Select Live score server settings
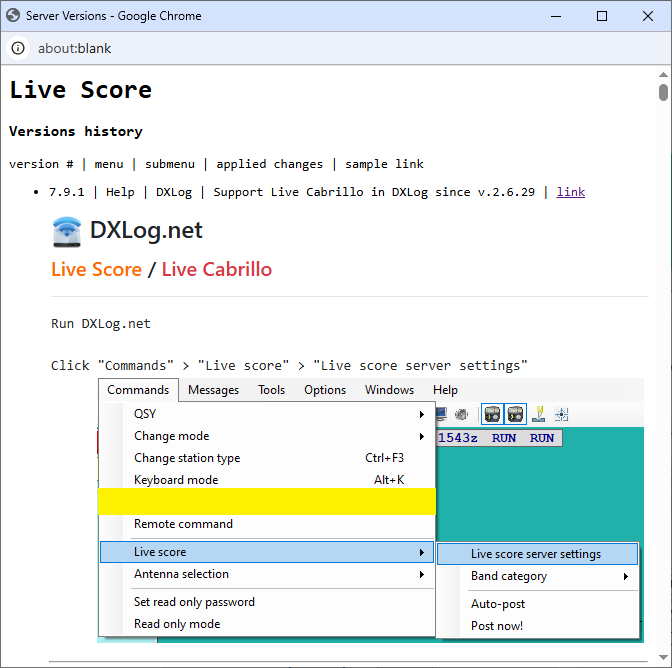 [537, 554]
